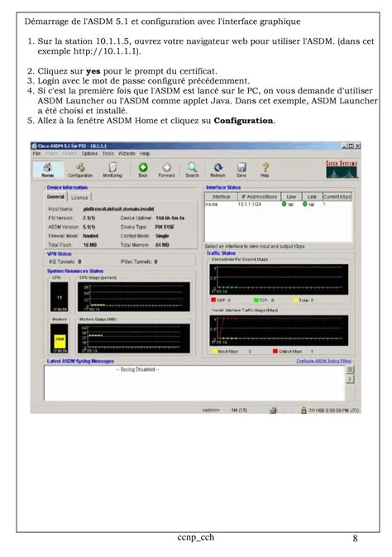Click the Host Name value text

click(118, 209)
